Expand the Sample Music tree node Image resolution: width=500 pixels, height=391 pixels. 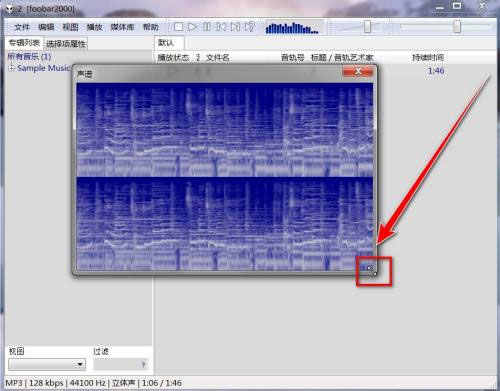click(11, 68)
